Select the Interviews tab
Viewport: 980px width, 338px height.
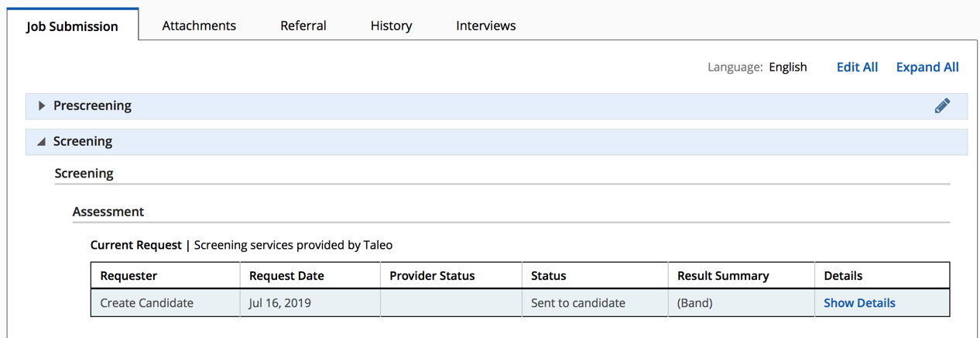pyautogui.click(x=486, y=26)
